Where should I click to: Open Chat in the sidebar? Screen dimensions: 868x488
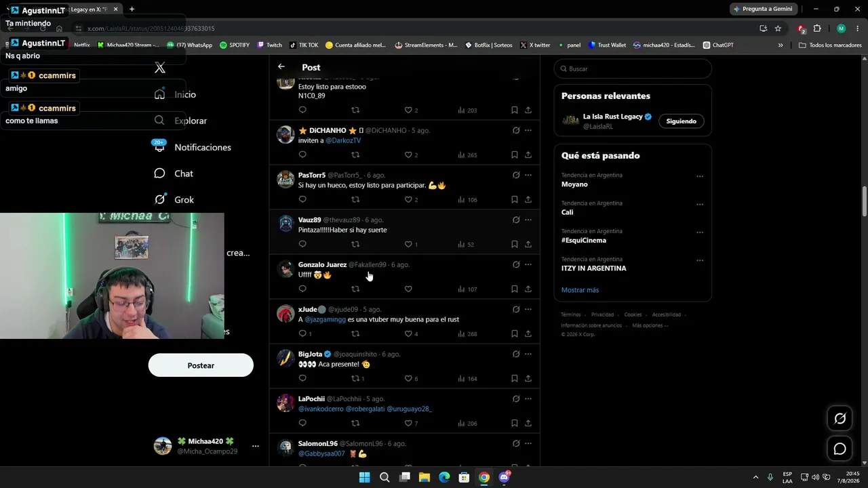pyautogui.click(x=174, y=174)
